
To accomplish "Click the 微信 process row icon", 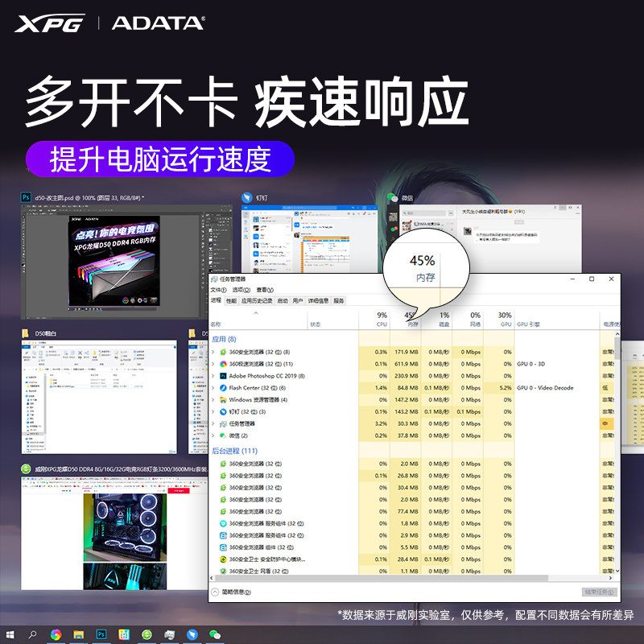I will [x=223, y=436].
